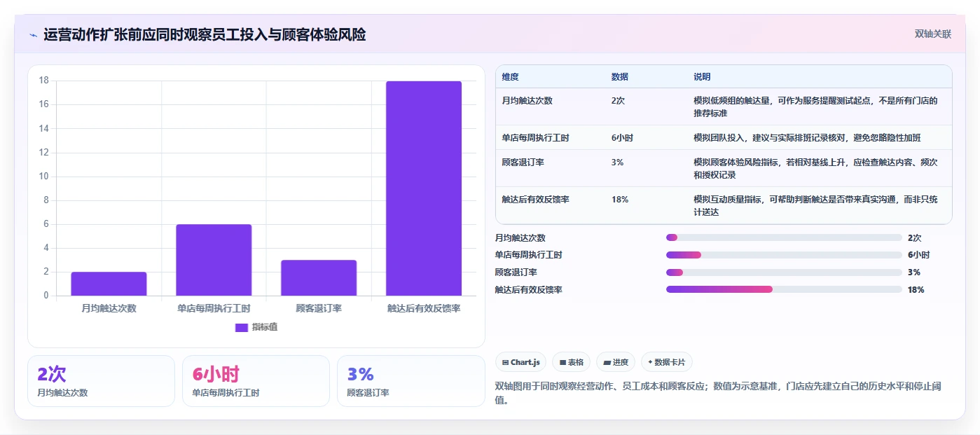Click the lightning icon beside the title
The image size is (980, 435).
point(33,35)
